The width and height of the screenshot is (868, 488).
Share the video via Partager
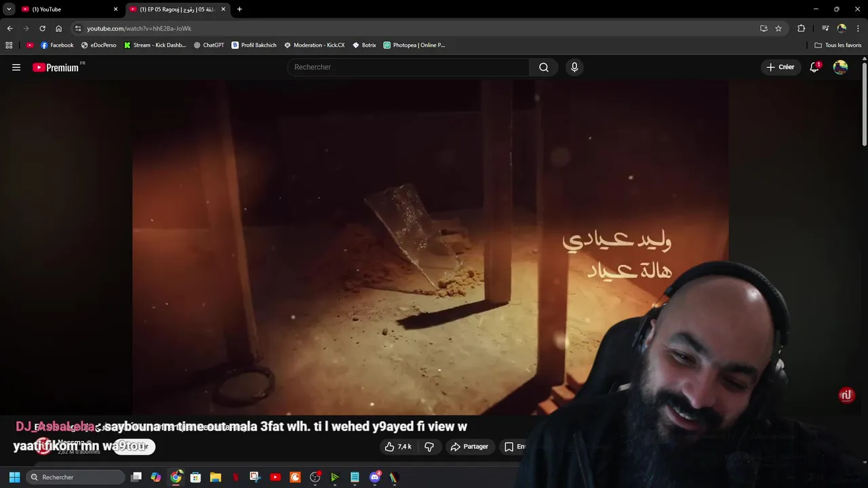pyautogui.click(x=469, y=447)
